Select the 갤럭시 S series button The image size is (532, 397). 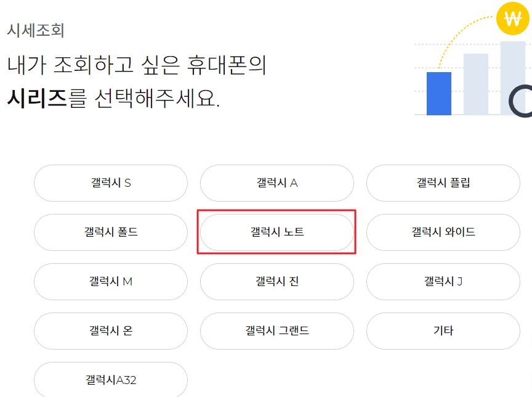110,183
